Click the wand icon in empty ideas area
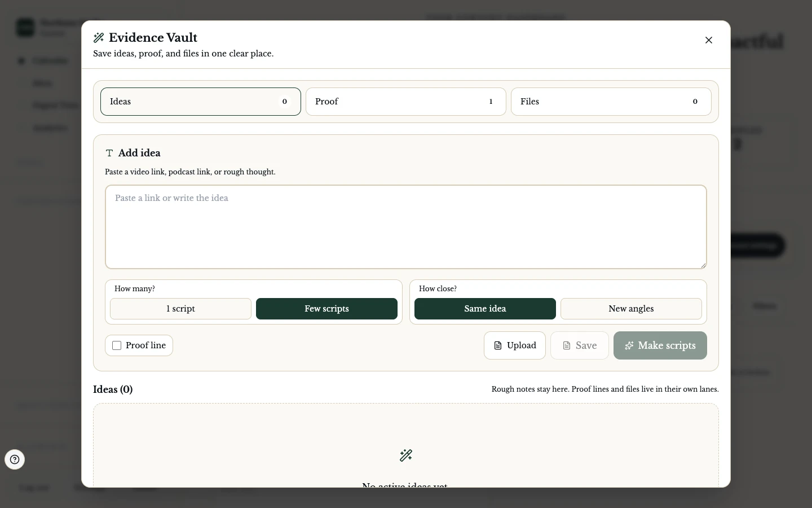812x508 pixels. coord(406,456)
